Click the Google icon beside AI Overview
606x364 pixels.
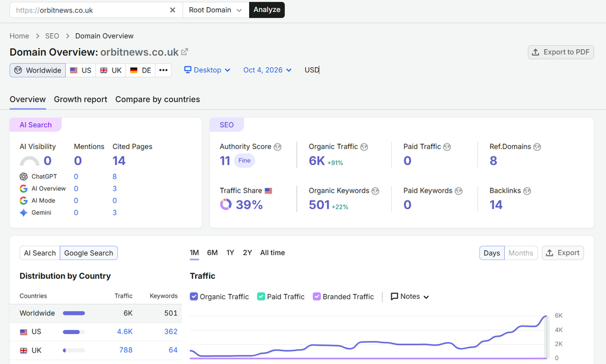point(24,189)
